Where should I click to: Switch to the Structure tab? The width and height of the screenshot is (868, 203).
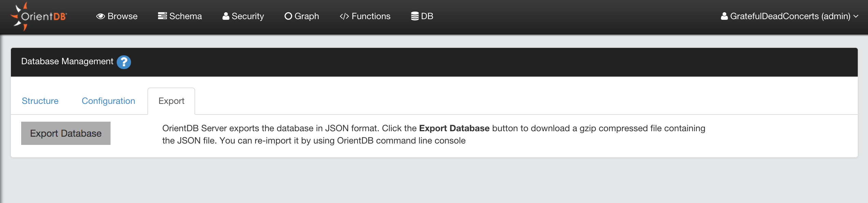[40, 101]
